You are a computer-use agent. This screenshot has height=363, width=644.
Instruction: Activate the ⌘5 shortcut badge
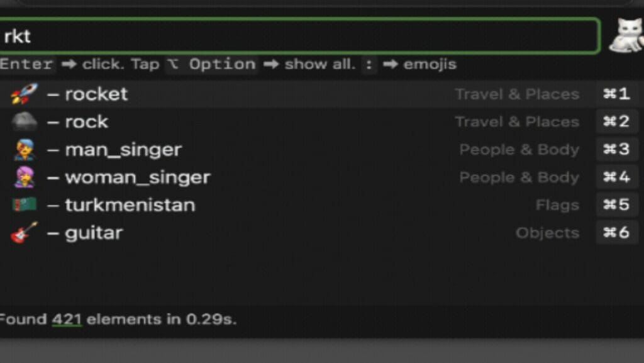[616, 204]
